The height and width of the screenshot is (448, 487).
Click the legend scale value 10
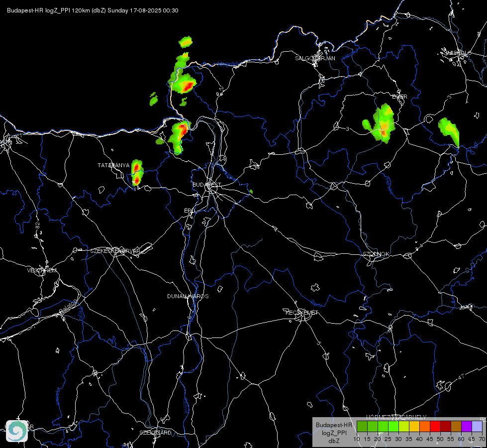(x=357, y=440)
